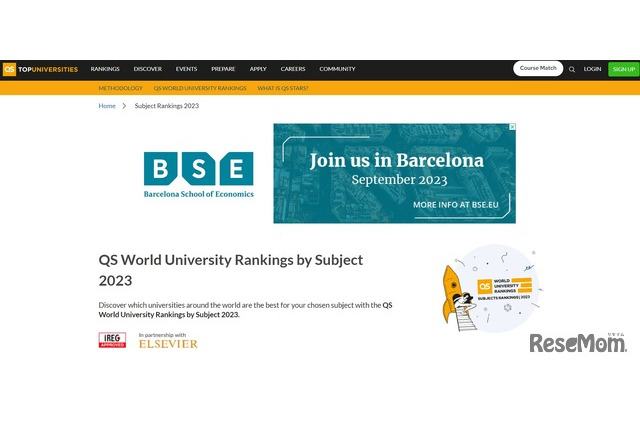Open the Community menu item
Viewport: 640px width, 426px height.
[337, 69]
